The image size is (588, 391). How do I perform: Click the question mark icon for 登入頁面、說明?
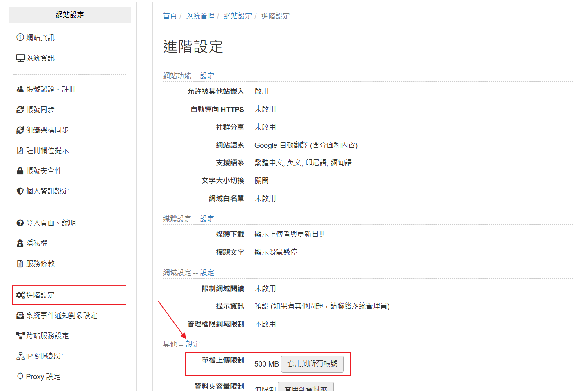pyautogui.click(x=20, y=223)
